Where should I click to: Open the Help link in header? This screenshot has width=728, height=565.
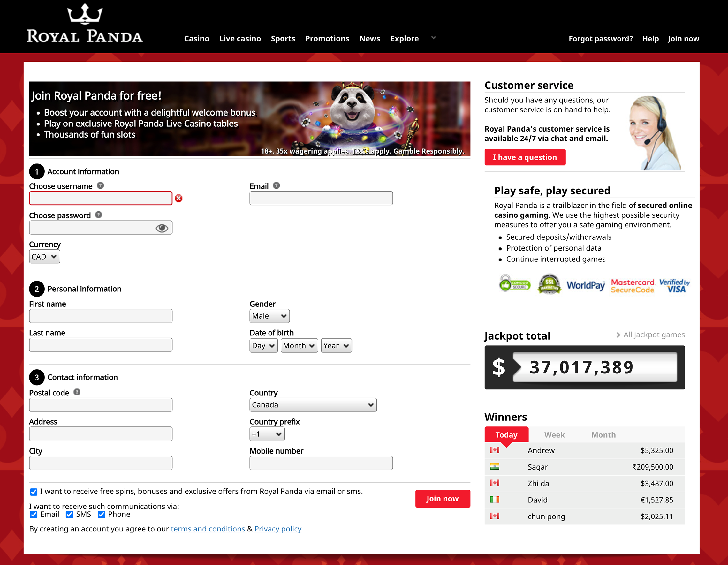(651, 39)
